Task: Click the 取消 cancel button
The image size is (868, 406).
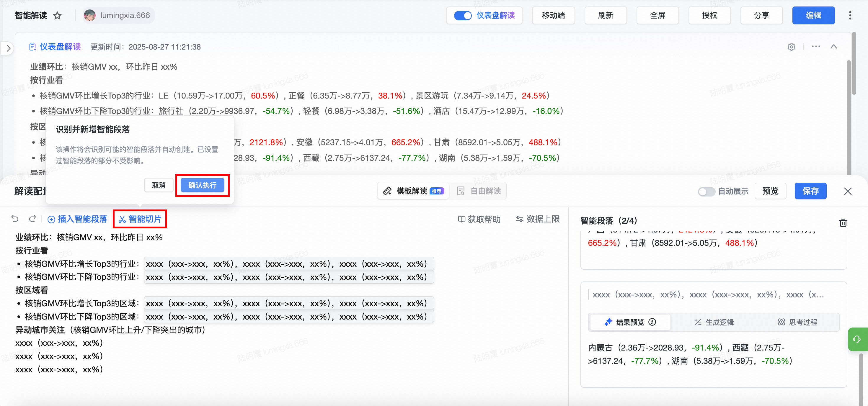Action: pyautogui.click(x=158, y=185)
